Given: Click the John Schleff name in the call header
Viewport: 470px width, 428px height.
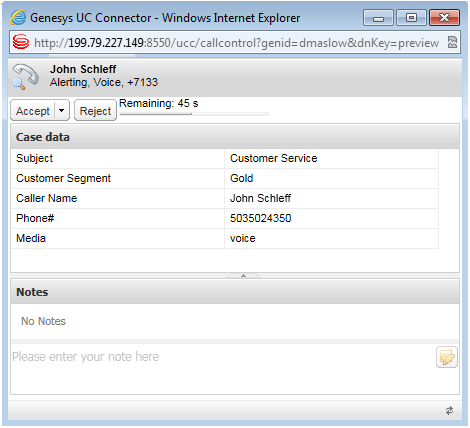Looking at the screenshot, I should coord(83,69).
